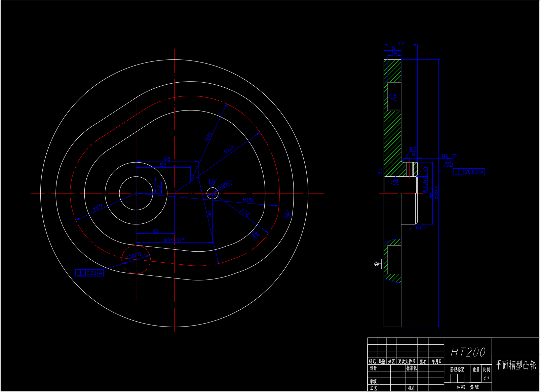The height and width of the screenshot is (392, 540).
Task: Click the 65 linear dimension value
Action: pos(167,159)
